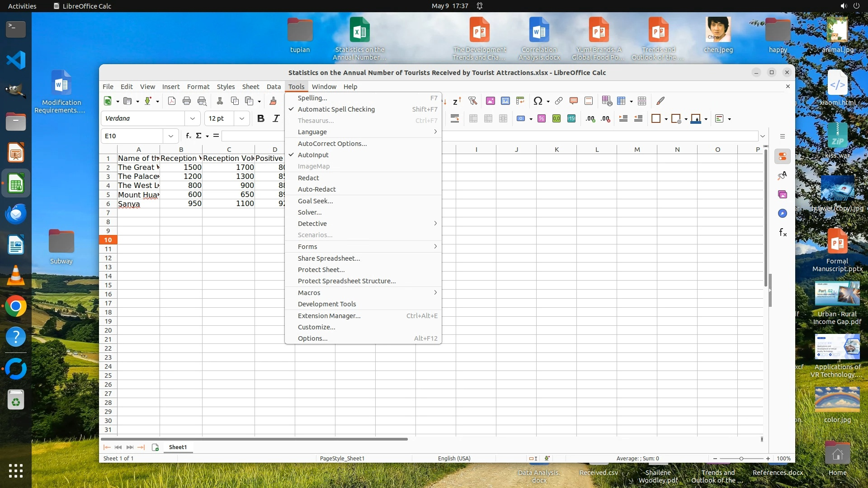Click the Insert Comment icon
This screenshot has width=868, height=488.
(574, 101)
